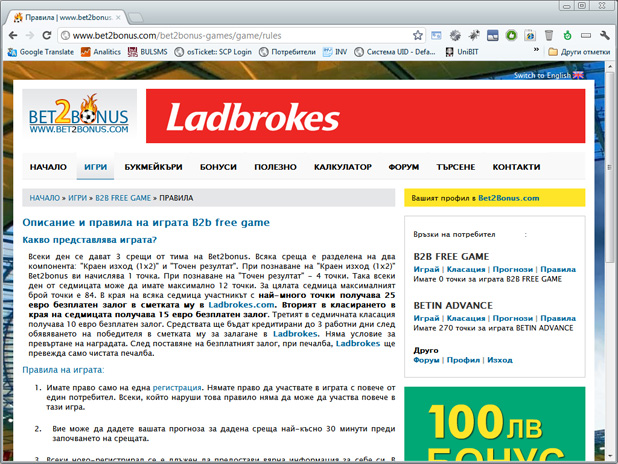Click the scrollbar up arrow
Image resolution: width=618 pixels, height=464 pixels.
point(610,66)
